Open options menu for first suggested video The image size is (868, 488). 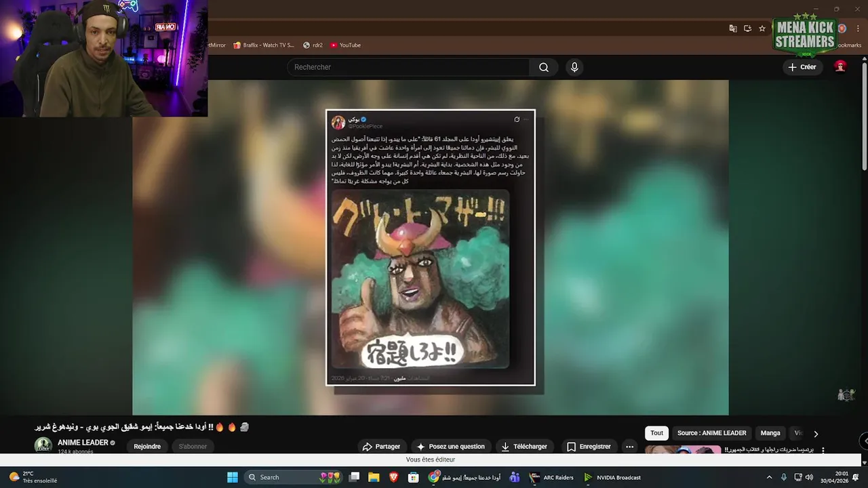point(823,450)
